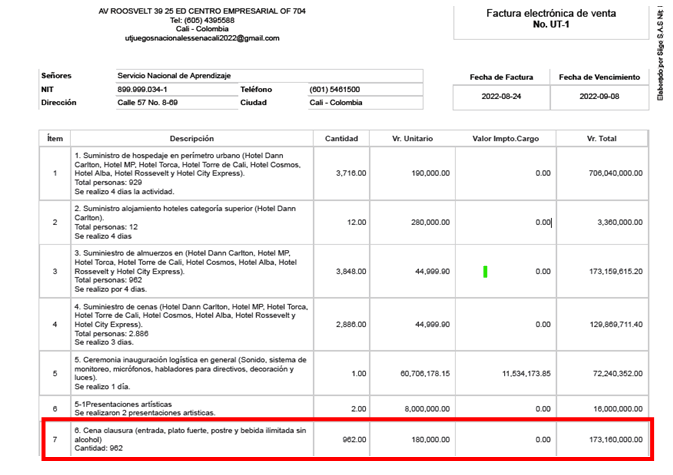
Task: Click telephone value (601) 5461500
Action: pos(334,89)
